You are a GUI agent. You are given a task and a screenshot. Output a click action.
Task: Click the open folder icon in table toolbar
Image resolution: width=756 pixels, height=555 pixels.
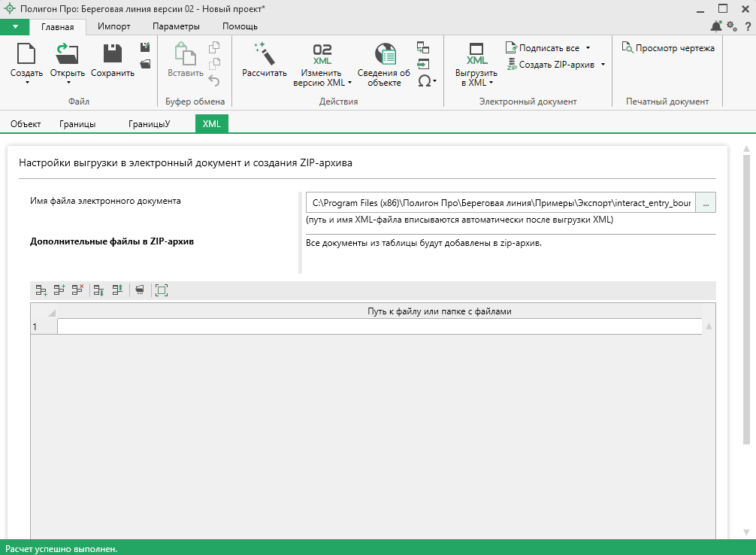pyautogui.click(x=138, y=290)
